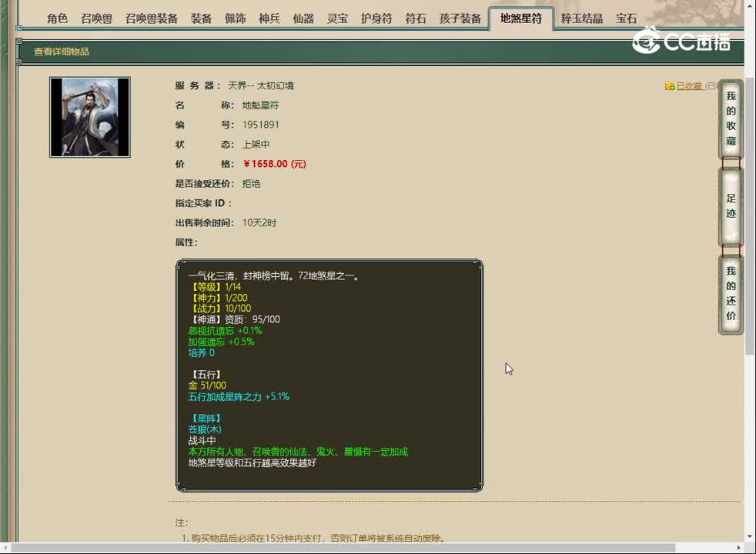The width and height of the screenshot is (756, 554).
Task: Click the 查看详细物品 header text
Action: (x=62, y=52)
